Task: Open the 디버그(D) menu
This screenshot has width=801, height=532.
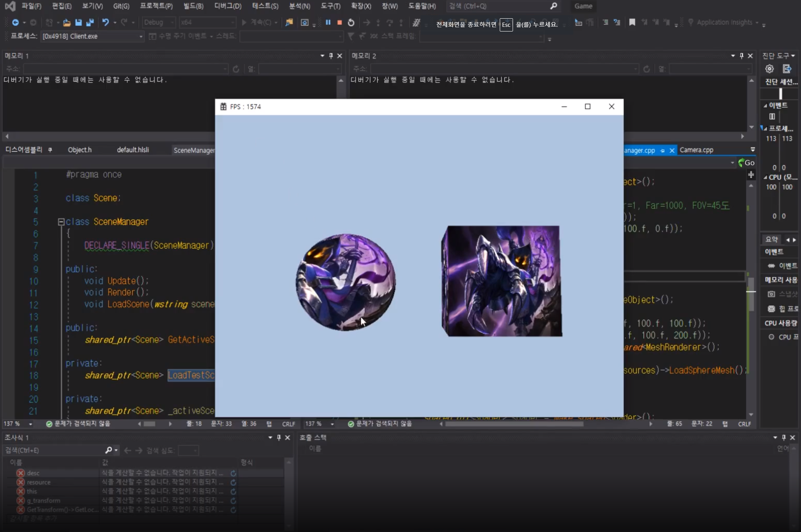Action: (x=227, y=6)
